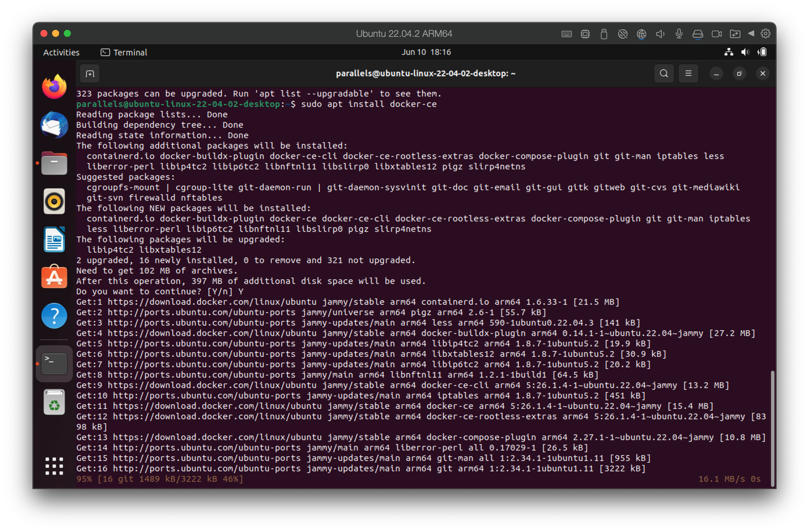Open the Ubuntu network status icon
Screen dimensions: 809x532
pyautogui.click(x=729, y=52)
